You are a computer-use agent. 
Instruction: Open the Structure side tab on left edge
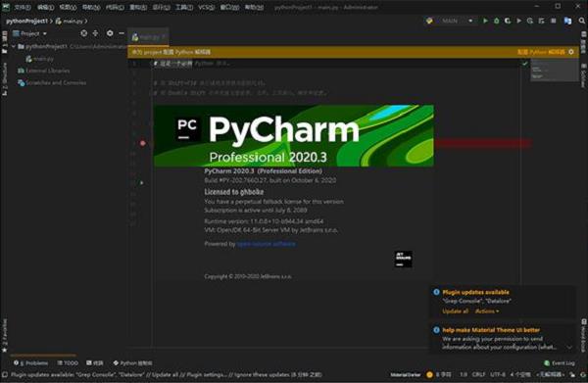click(x=5, y=78)
